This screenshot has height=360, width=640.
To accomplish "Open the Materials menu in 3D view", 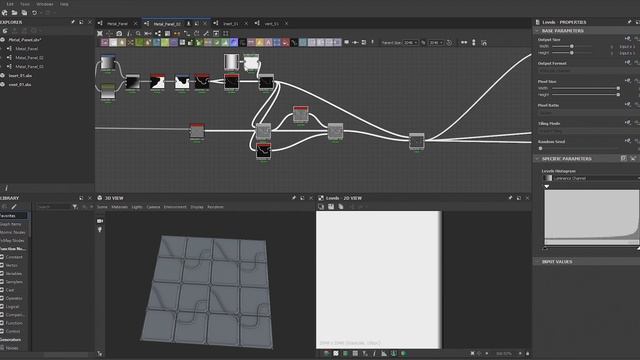I will click(120, 207).
